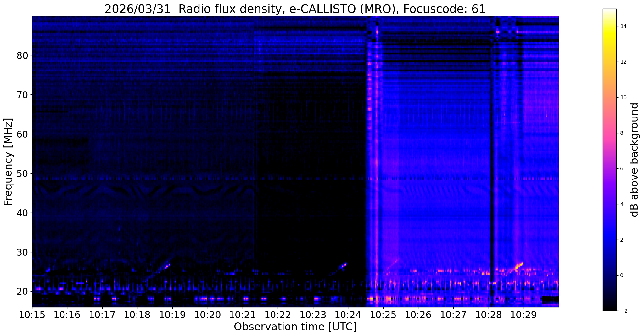Viewport: 644px width, 336px height.
Task: Click the 10:29 time tick label
Action: (524, 314)
